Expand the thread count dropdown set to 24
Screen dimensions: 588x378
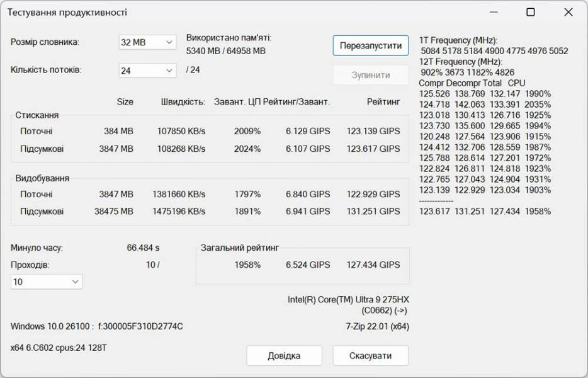[147, 71]
